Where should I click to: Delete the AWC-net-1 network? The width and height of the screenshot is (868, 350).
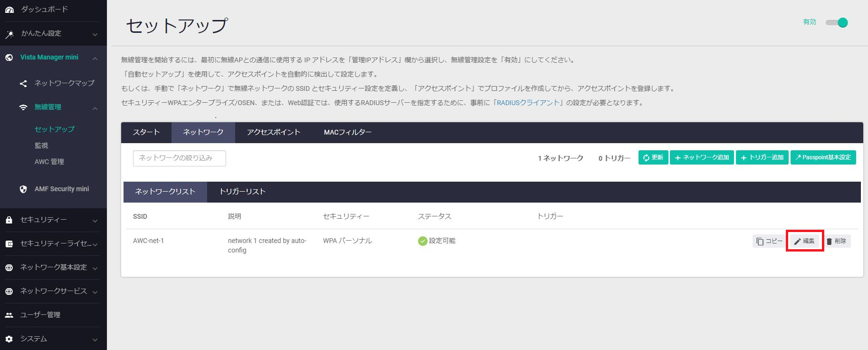click(837, 241)
